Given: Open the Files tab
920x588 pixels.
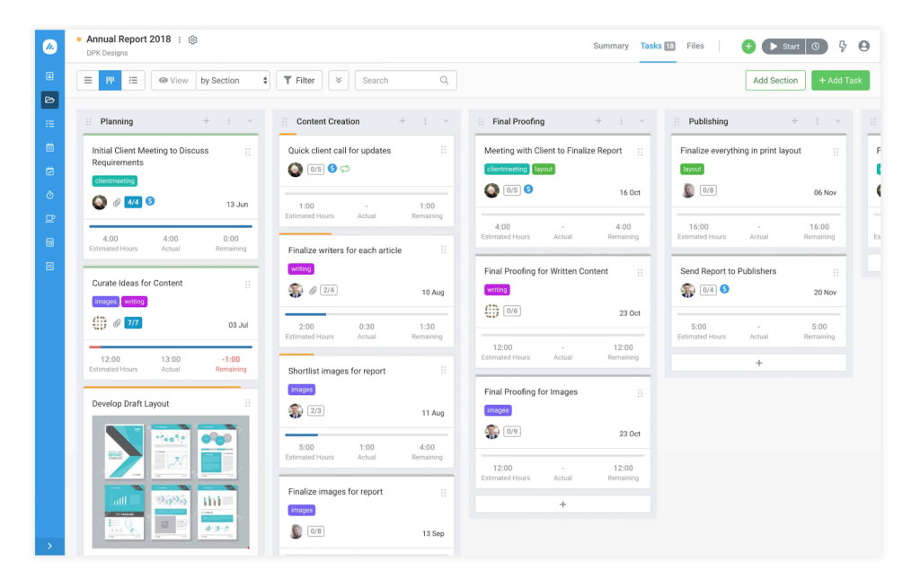Looking at the screenshot, I should click(695, 46).
